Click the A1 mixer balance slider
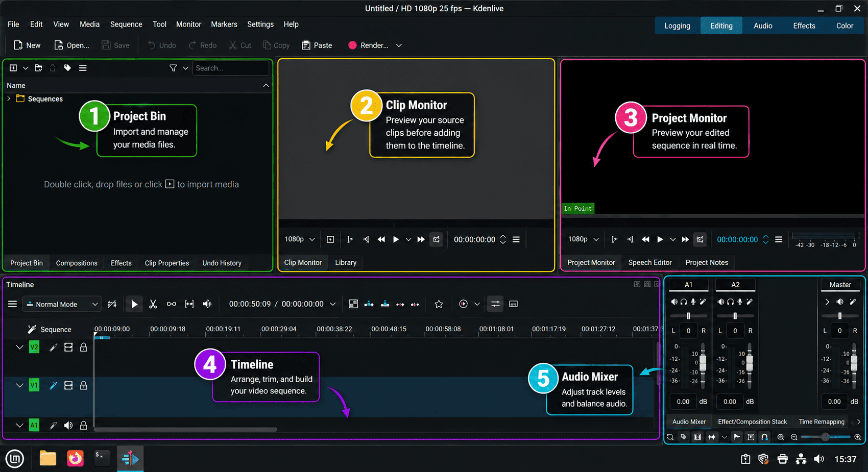 click(688, 316)
